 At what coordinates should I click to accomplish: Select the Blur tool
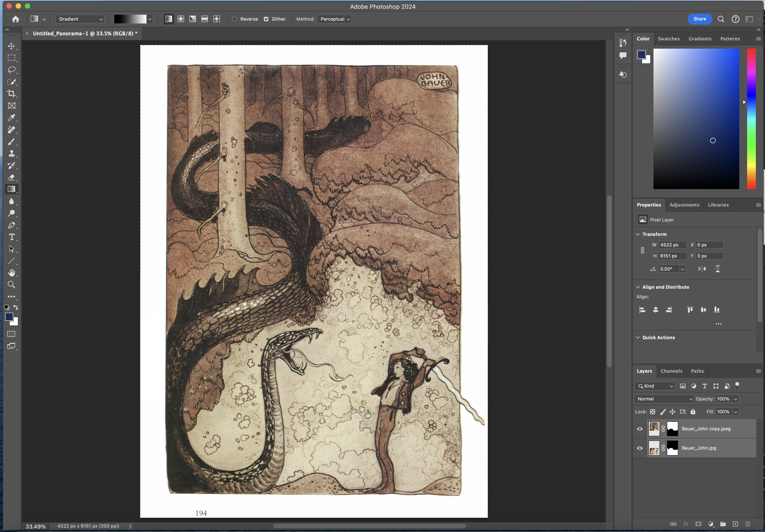click(11, 201)
